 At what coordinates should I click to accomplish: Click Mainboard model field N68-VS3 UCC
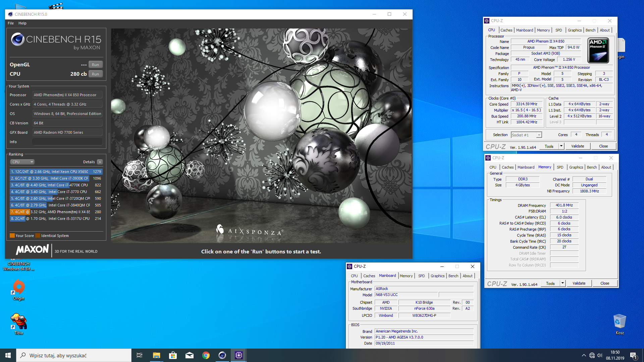point(406,295)
